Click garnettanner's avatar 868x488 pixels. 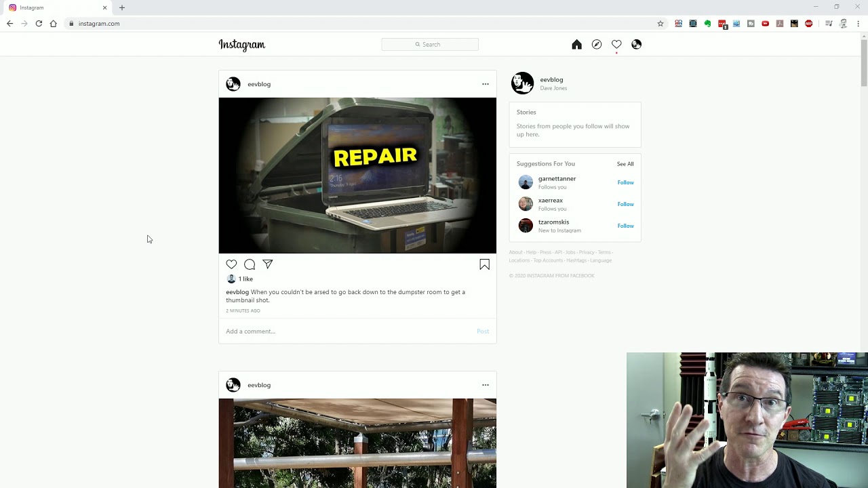[x=526, y=182]
